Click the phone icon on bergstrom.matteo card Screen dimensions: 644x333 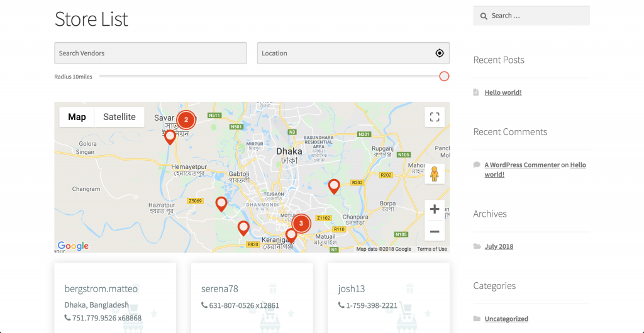pyautogui.click(x=67, y=317)
